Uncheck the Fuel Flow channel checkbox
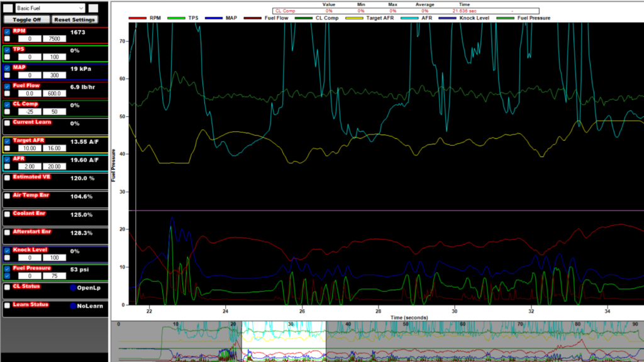Screen dimensions: 644x362 (x=7, y=87)
